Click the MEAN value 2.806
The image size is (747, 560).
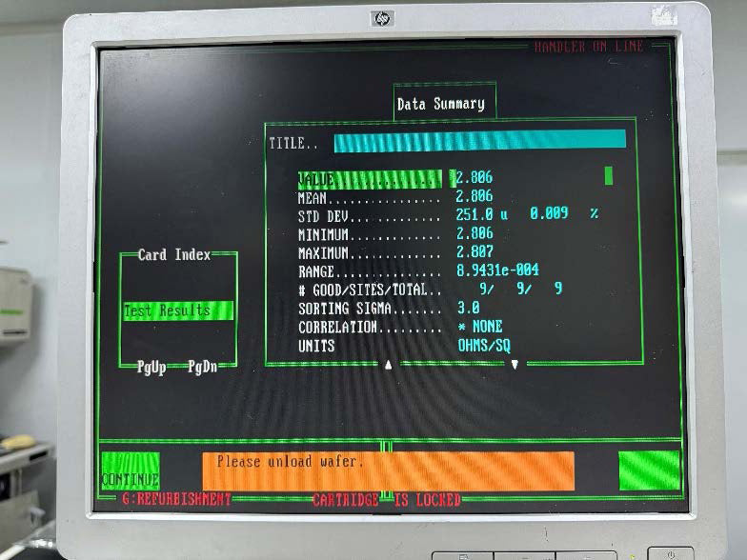[x=474, y=196]
